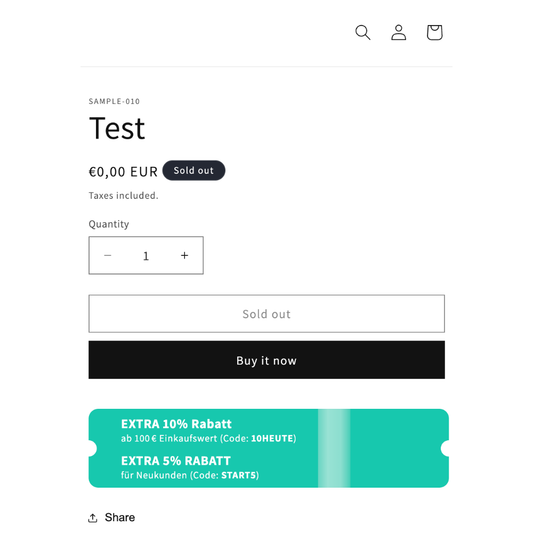Open the account login icon
533x533 pixels.
[398, 33]
